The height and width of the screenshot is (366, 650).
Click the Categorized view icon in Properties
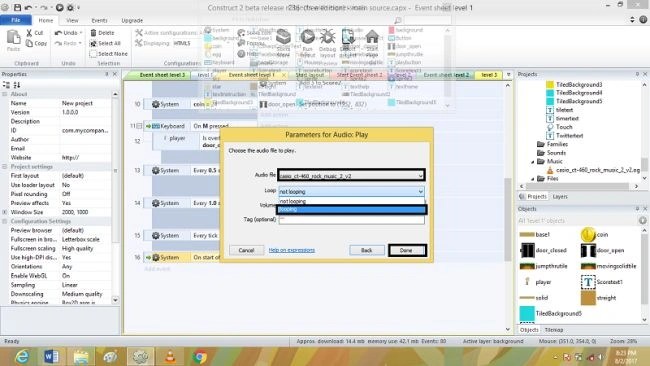6,85
